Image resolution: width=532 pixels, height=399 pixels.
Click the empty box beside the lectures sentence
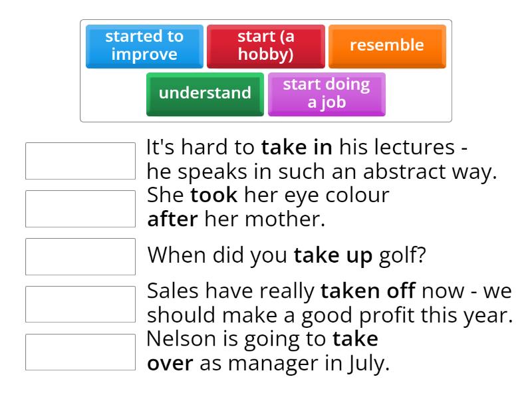(x=80, y=161)
